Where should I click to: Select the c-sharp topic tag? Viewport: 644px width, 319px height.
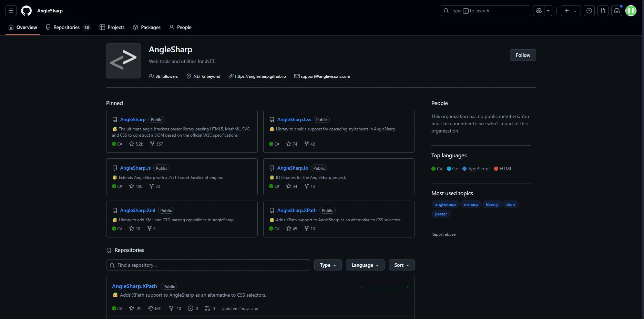point(471,204)
